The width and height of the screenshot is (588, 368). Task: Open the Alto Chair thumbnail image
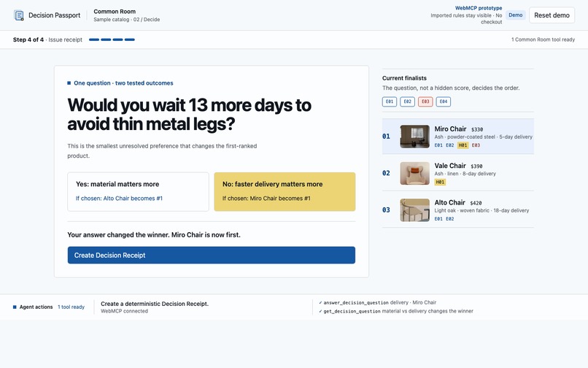click(x=415, y=210)
